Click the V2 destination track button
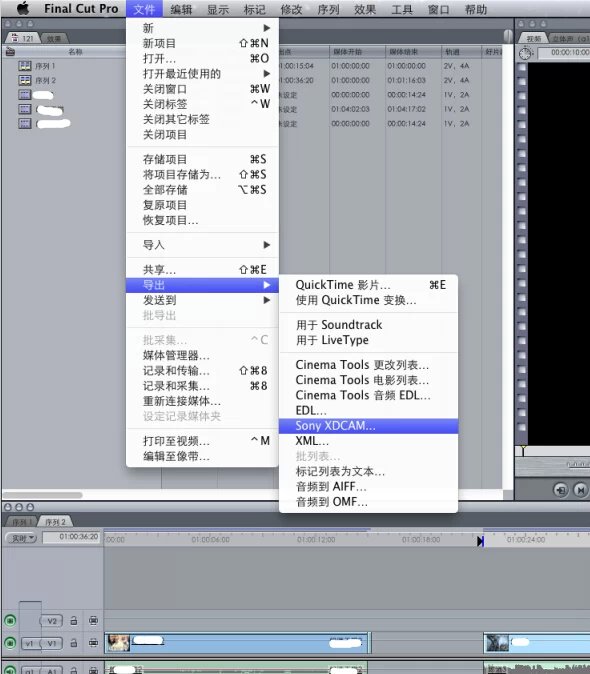The height and width of the screenshot is (674, 590). coord(51,621)
